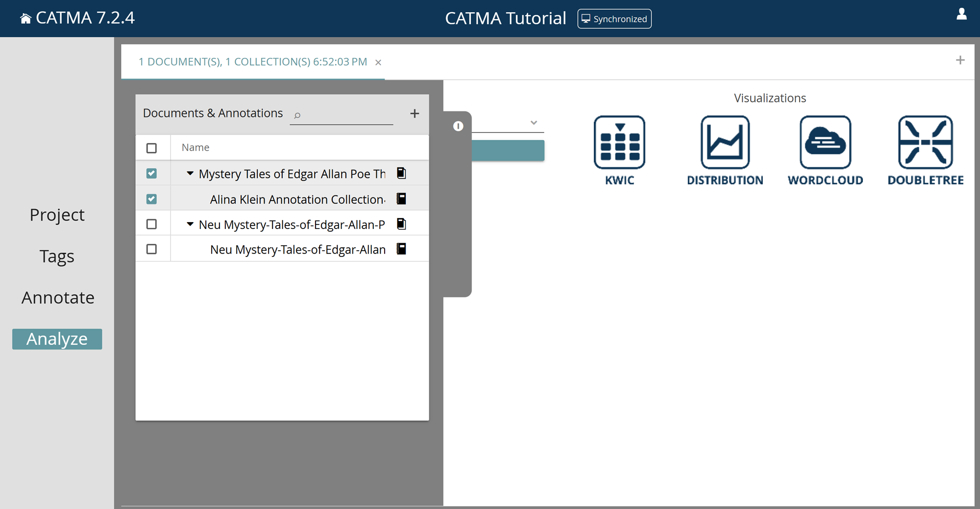The width and height of the screenshot is (980, 509).
Task: Uncheck the Mystery Tales of Edgar Allan Poe document
Action: 152,173
